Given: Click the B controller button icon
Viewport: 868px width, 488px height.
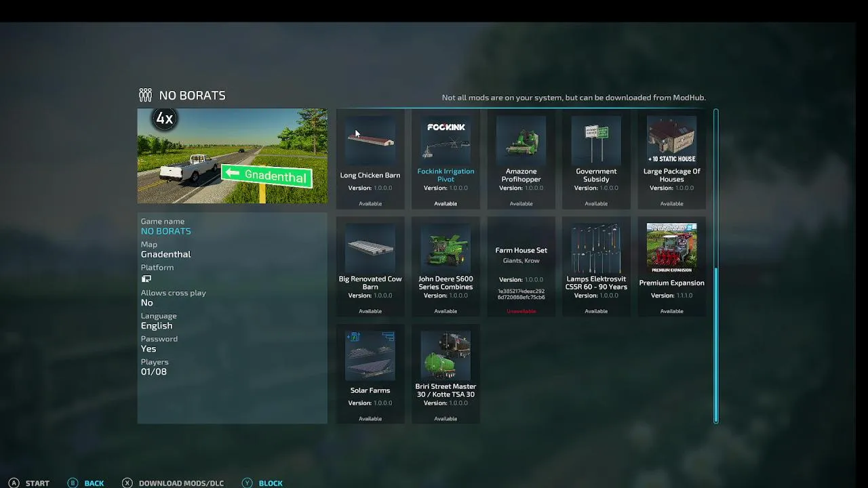Looking at the screenshot, I should pyautogui.click(x=73, y=483).
